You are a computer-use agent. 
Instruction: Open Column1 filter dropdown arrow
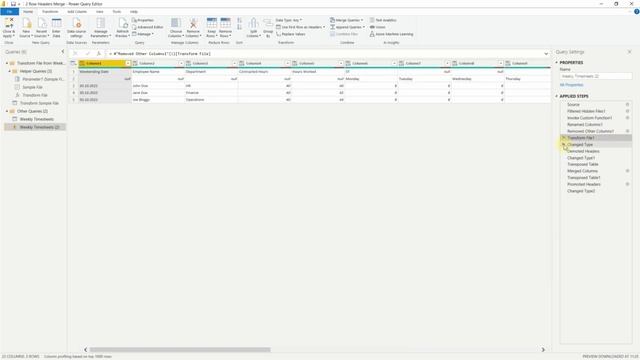point(128,63)
